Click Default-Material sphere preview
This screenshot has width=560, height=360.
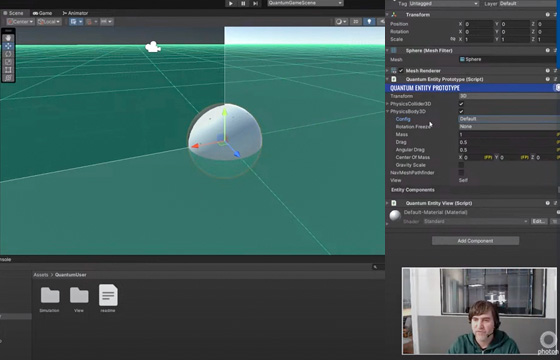pos(395,216)
